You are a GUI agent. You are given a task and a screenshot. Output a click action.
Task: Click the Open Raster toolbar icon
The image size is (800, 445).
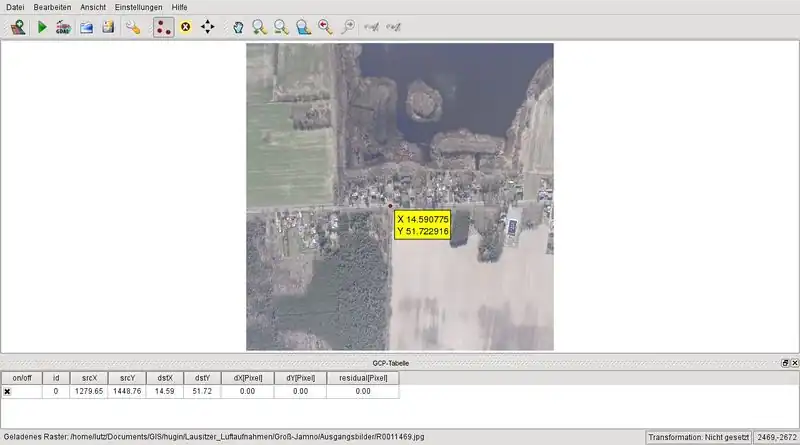[x=18, y=27]
